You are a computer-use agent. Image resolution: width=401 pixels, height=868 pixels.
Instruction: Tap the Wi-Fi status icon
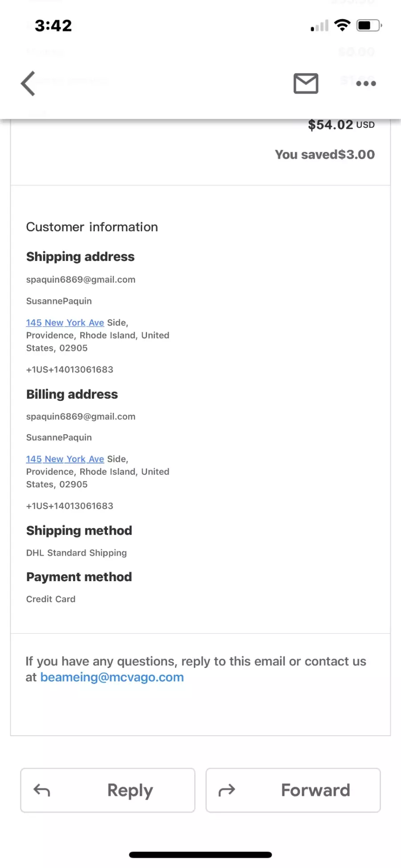tap(342, 25)
